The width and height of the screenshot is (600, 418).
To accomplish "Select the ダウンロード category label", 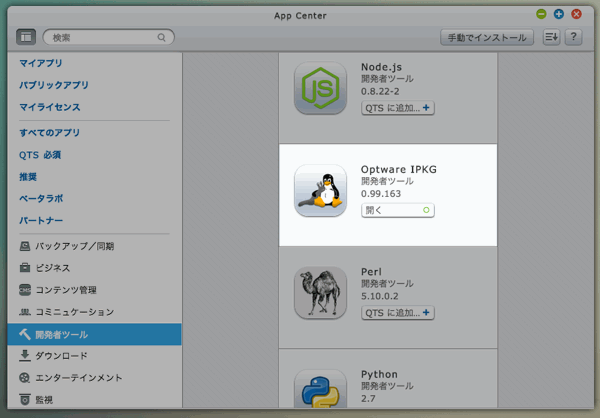I will click(x=61, y=356).
